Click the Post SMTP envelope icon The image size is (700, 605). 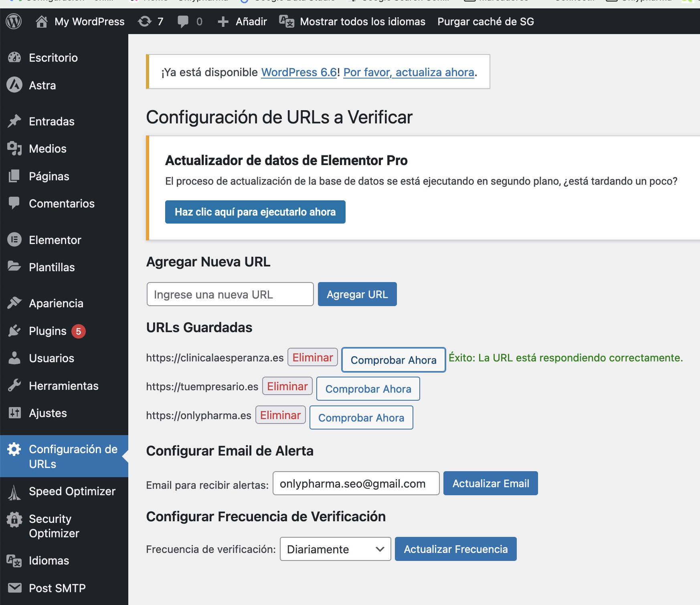14,588
